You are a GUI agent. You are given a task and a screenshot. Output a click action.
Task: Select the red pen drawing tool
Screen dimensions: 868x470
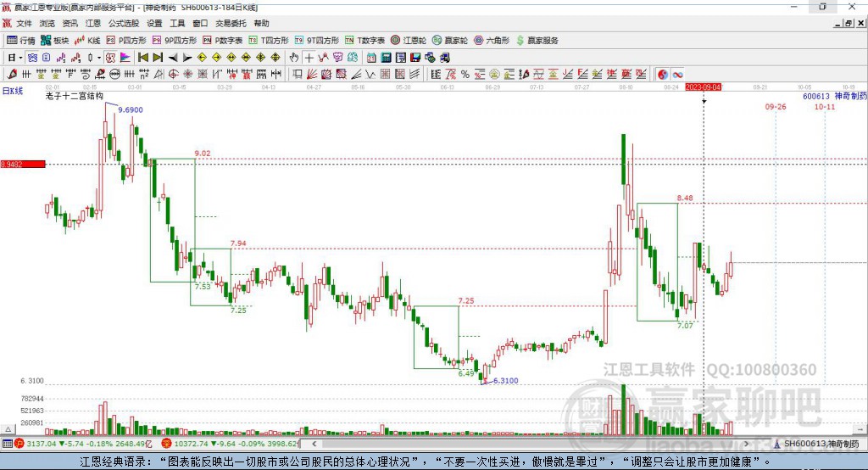12,75
